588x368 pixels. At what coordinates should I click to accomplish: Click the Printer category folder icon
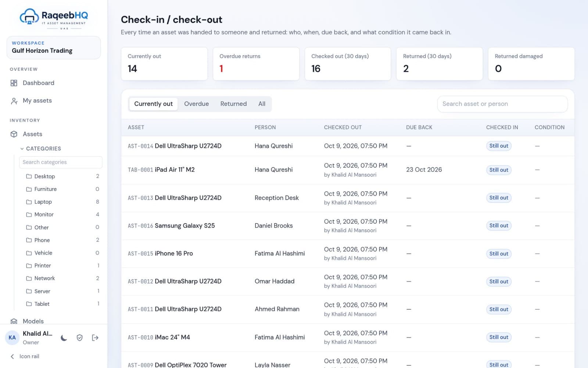29,266
